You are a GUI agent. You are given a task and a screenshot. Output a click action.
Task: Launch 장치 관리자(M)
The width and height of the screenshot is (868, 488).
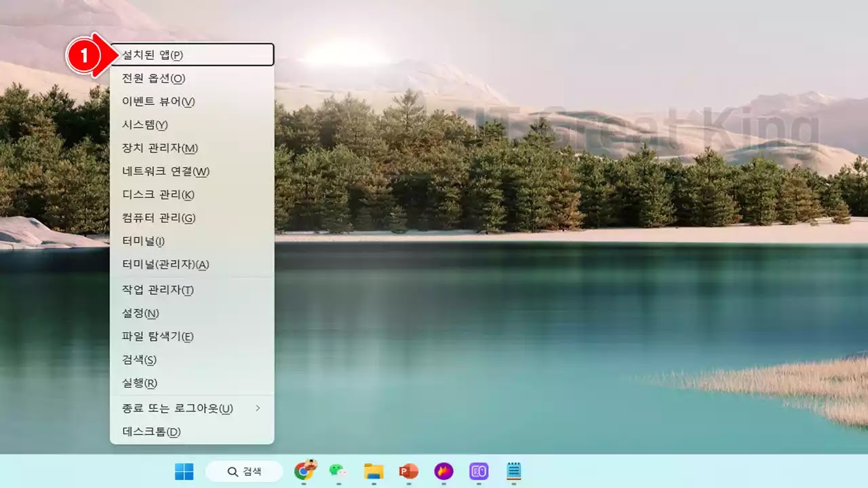coord(192,148)
